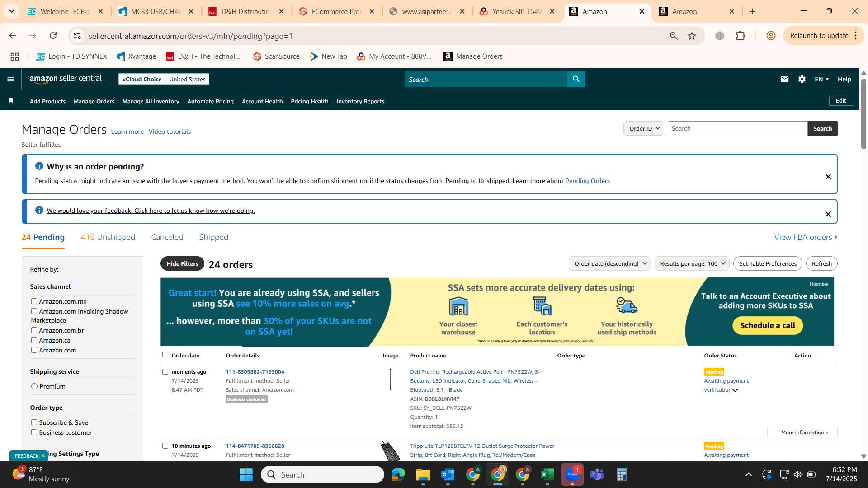Switch to the 416 Unshipped tab
The width and height of the screenshot is (868, 488).
point(108,237)
